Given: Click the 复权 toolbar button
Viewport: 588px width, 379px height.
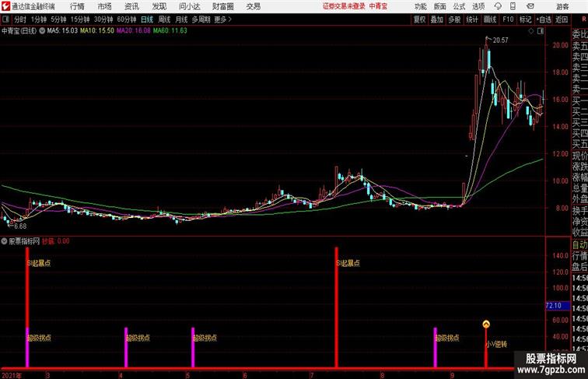Looking at the screenshot, I should pyautogui.click(x=419, y=19).
